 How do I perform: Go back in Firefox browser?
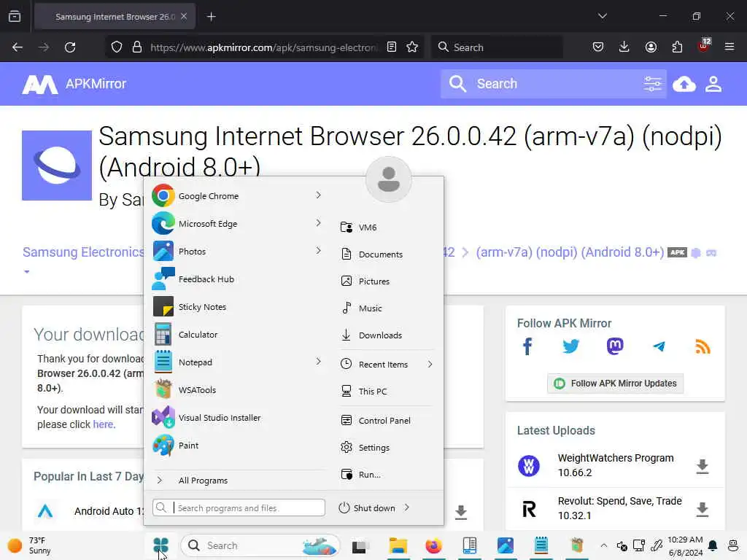click(x=18, y=47)
